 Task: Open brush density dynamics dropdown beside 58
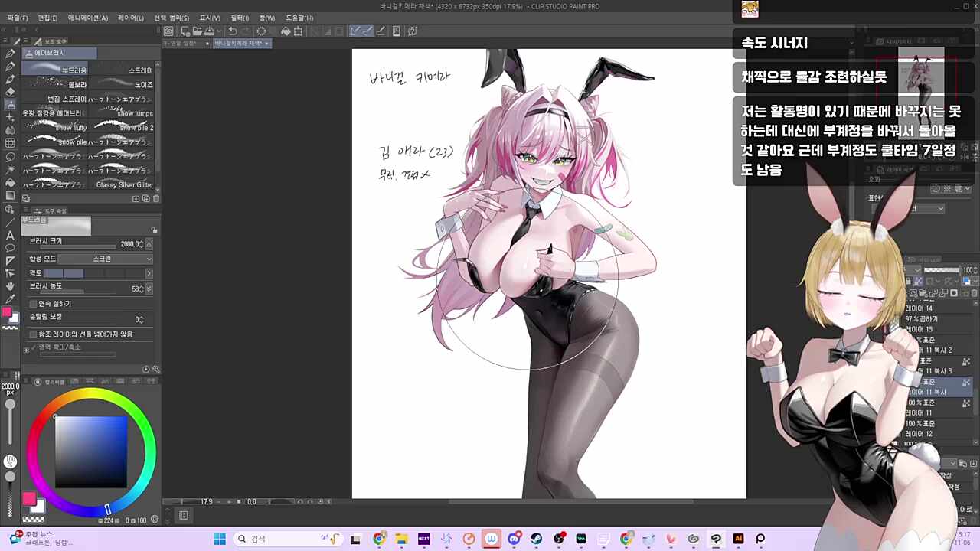click(149, 289)
